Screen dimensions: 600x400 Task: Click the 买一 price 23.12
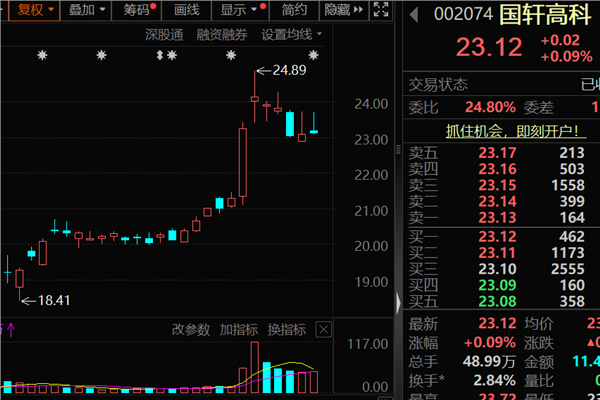tap(497, 237)
